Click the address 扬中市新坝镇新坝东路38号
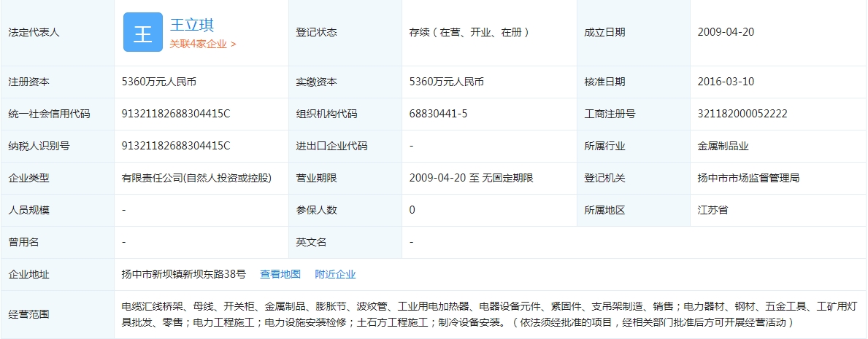Viewport: 868px width, 339px height. [183, 274]
